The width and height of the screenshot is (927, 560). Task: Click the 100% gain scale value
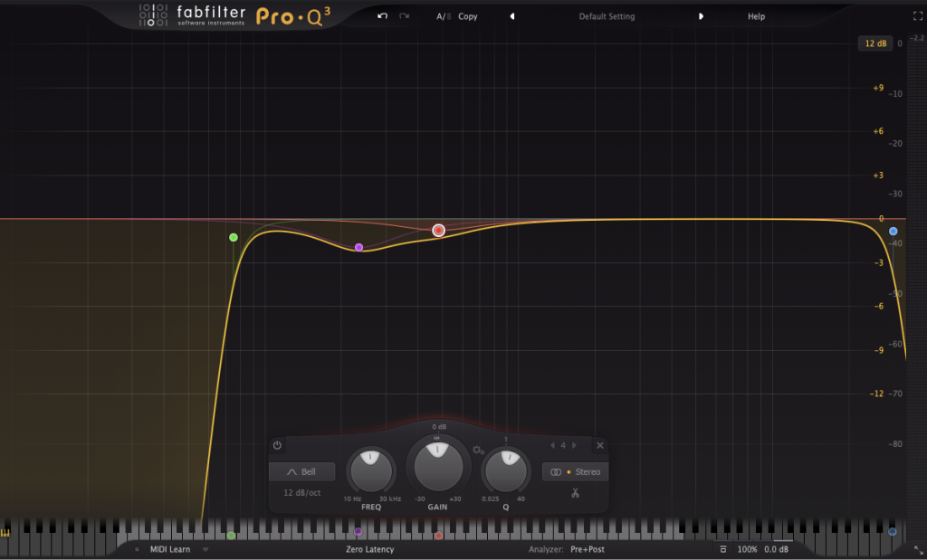point(747,549)
